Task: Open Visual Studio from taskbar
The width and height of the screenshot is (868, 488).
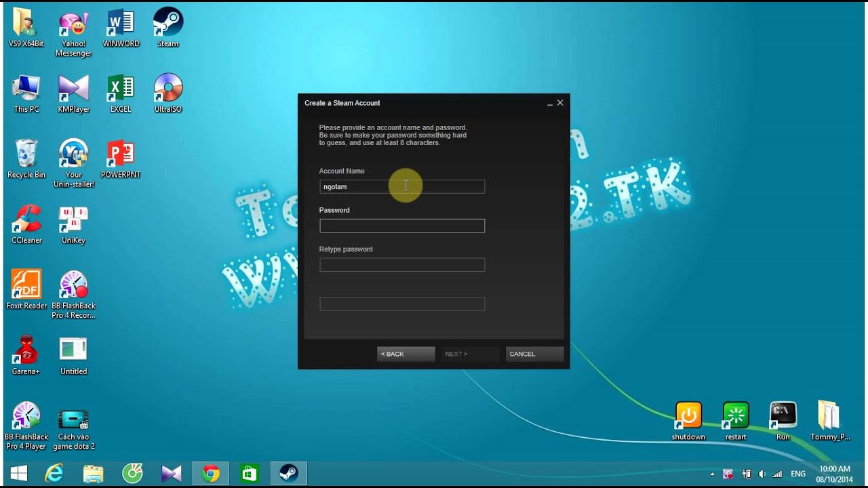Action: (172, 473)
